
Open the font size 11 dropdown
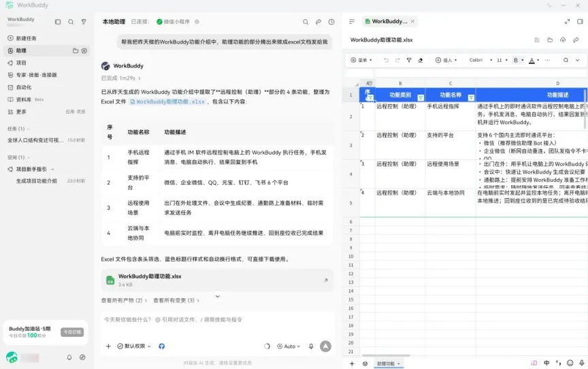502,60
